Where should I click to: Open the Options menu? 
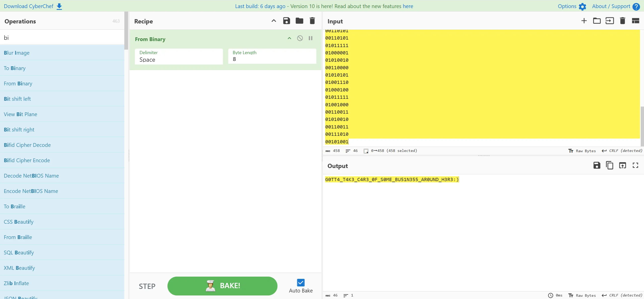click(x=572, y=6)
